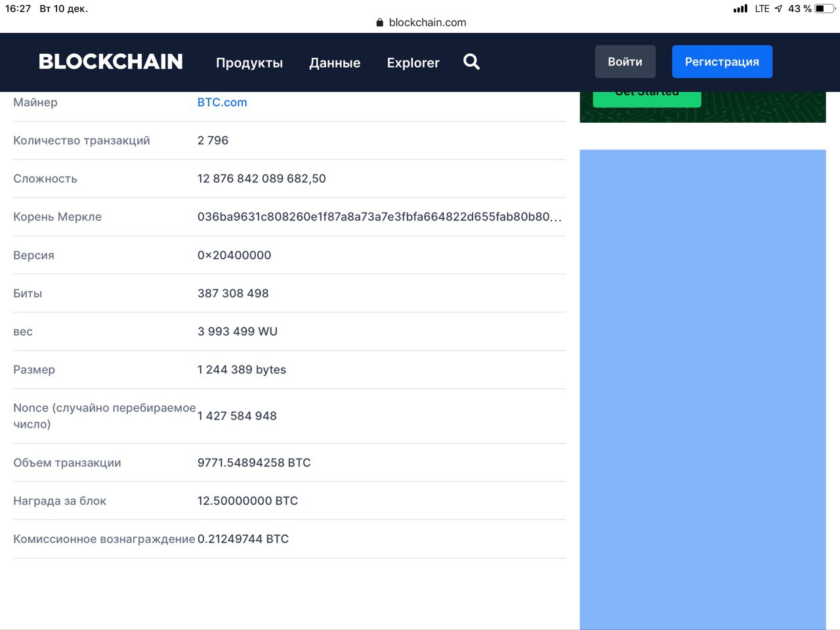Select fee reward 0.21249744 BTC

(243, 539)
